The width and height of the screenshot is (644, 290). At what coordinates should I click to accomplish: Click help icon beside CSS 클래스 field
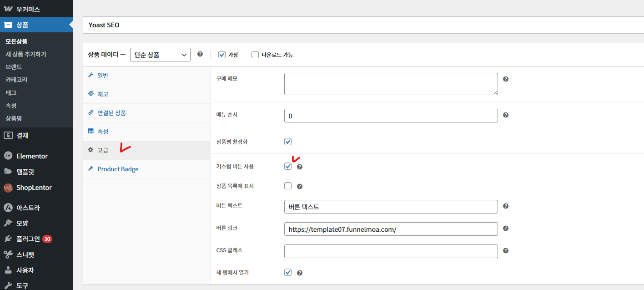coord(506,251)
